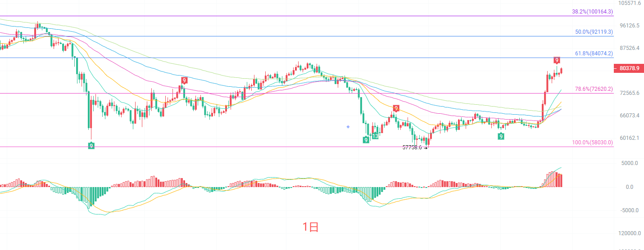Click the -5000.0 MACD axis value
This screenshot has width=644, height=250.
[629, 210]
